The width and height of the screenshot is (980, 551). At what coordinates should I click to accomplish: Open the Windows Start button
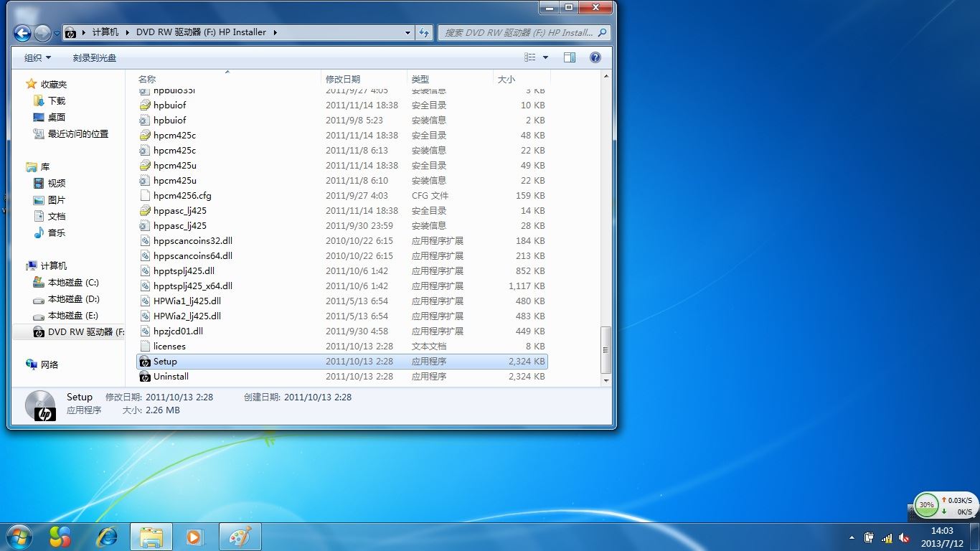click(x=19, y=537)
